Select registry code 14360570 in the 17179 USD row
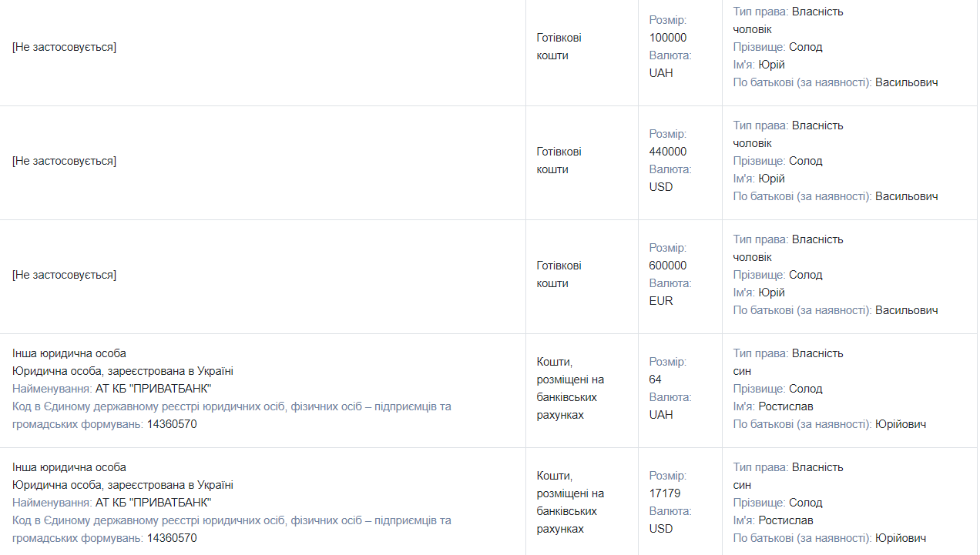The height and width of the screenshot is (555, 980). (x=172, y=538)
